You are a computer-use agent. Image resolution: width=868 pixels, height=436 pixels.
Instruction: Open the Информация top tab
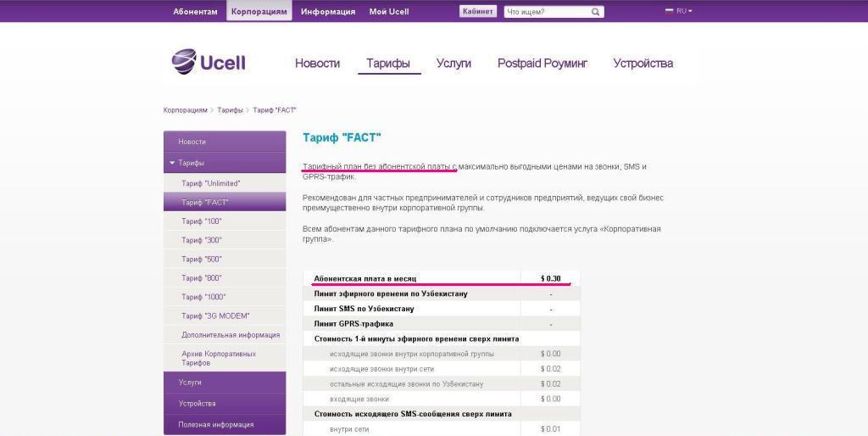click(328, 11)
